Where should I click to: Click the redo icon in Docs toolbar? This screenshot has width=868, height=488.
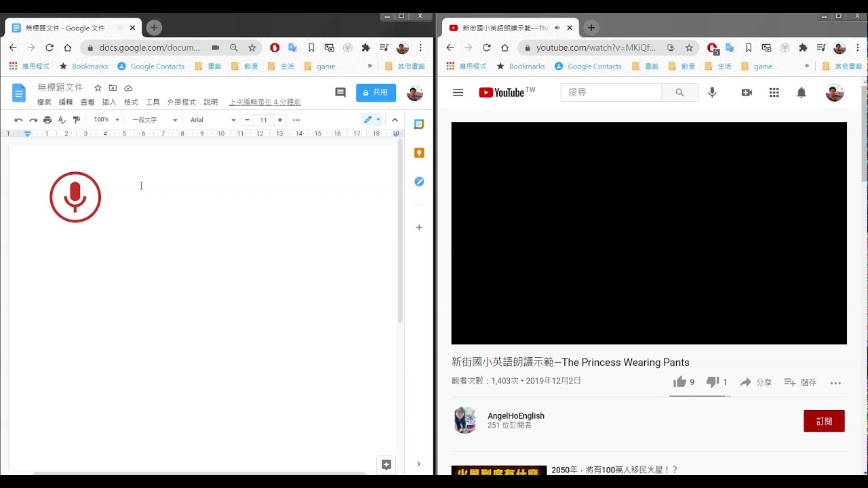tap(33, 120)
